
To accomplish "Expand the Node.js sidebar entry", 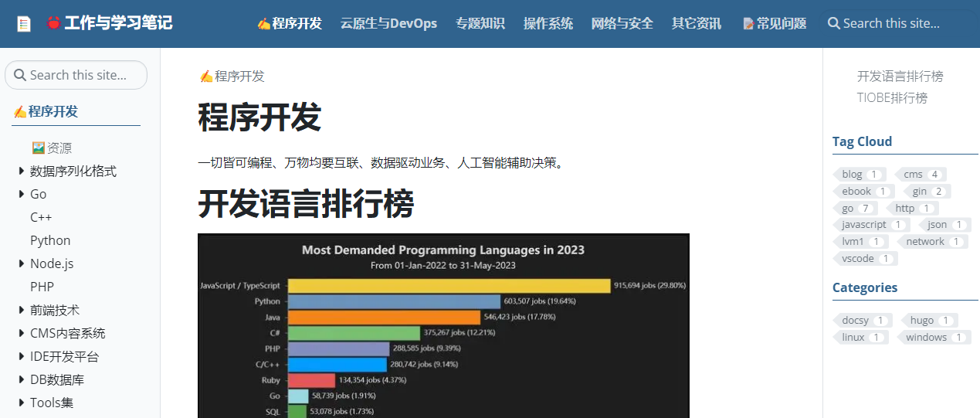I will [22, 263].
